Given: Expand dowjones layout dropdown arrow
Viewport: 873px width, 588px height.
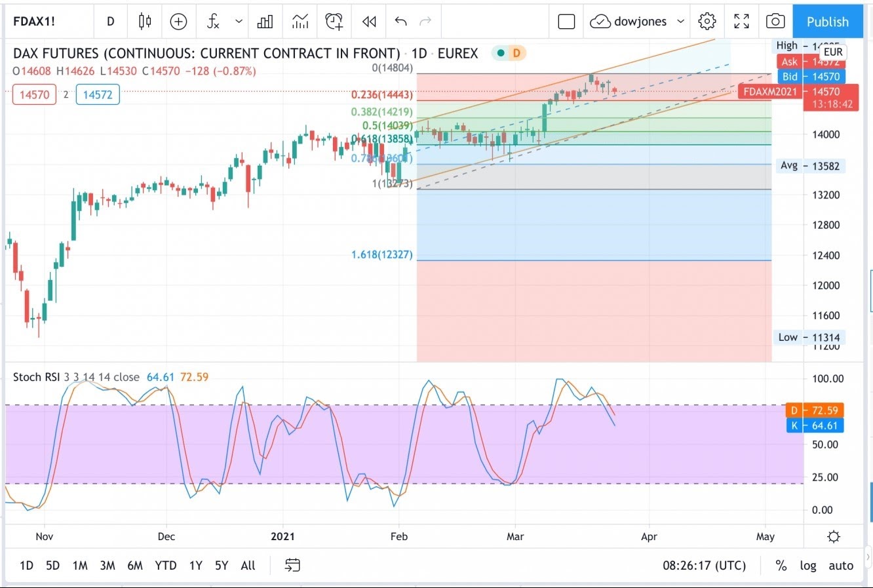Looking at the screenshot, I should [680, 22].
